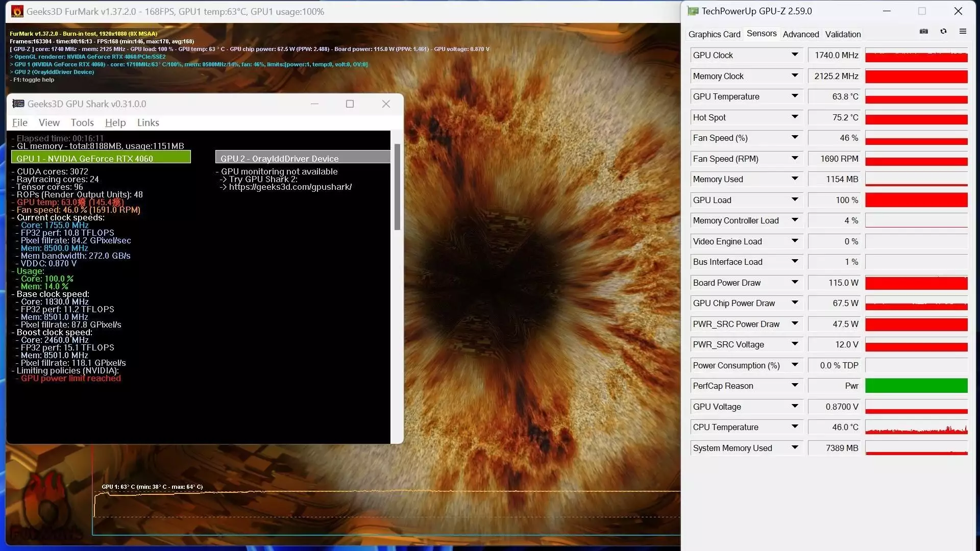Open the Links menu in GPU Shark

pyautogui.click(x=148, y=122)
